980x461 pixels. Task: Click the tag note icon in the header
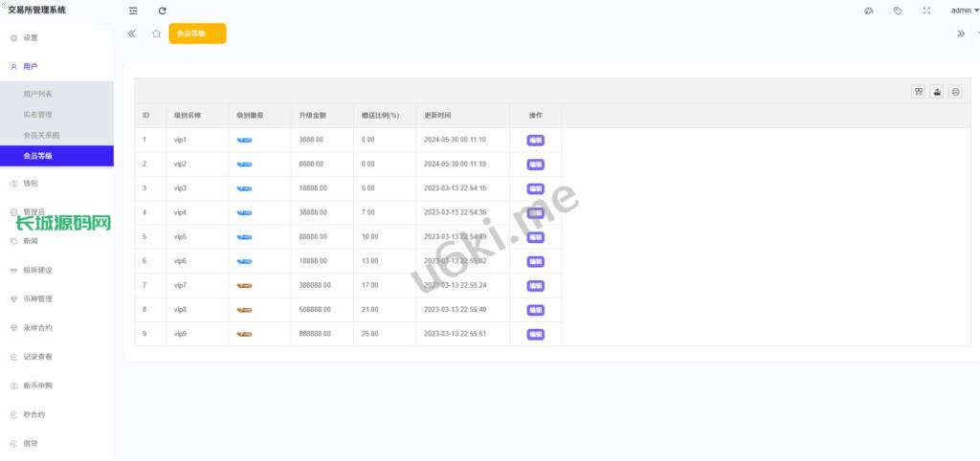[897, 11]
